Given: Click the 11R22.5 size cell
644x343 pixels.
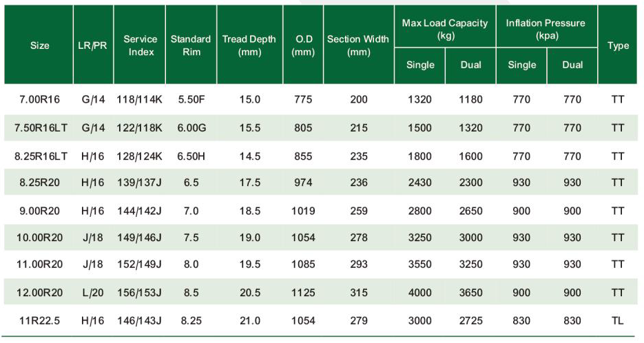Looking at the screenshot, I should pos(40,321).
